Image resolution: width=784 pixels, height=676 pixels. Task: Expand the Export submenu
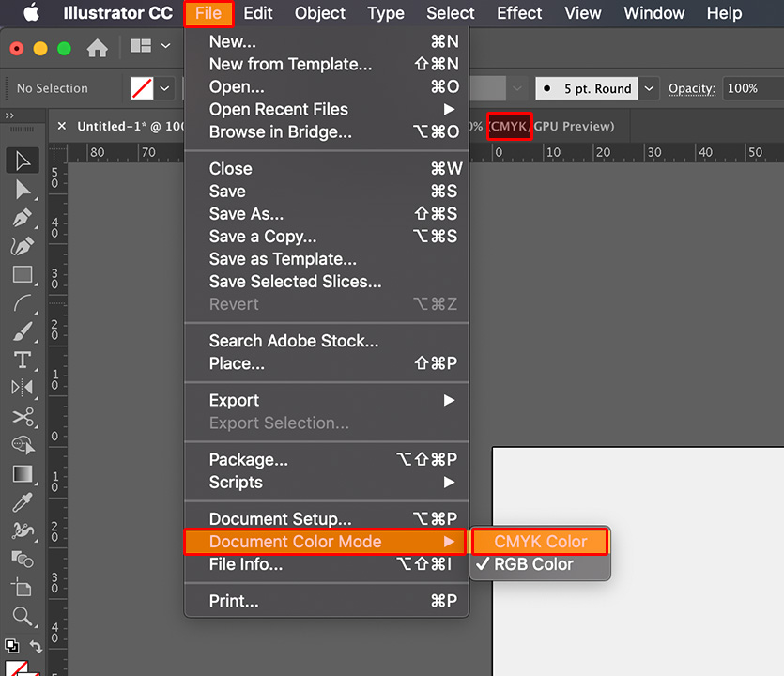tap(327, 401)
